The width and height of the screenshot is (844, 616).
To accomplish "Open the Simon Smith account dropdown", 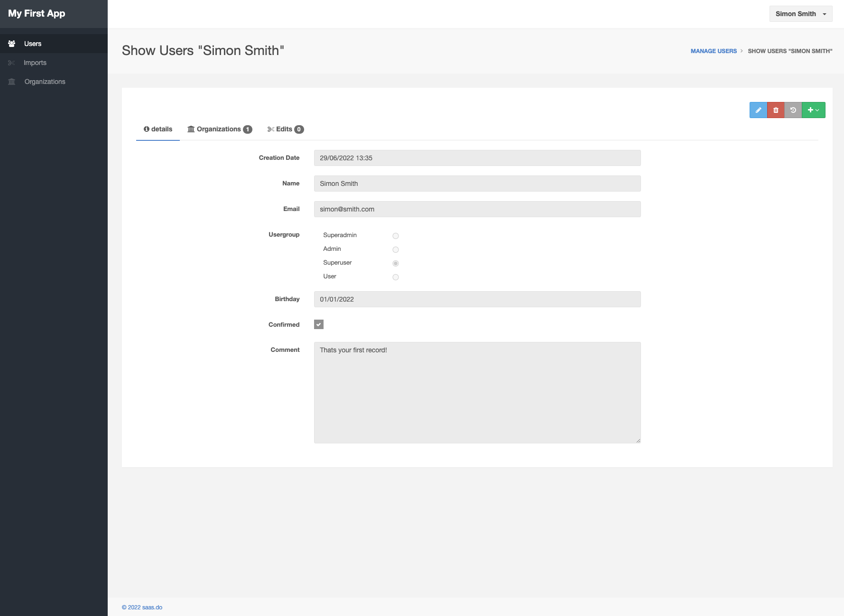I will point(800,14).
